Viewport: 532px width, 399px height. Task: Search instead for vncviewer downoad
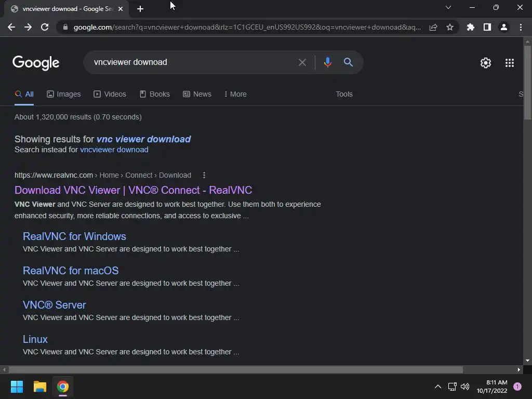[114, 150]
